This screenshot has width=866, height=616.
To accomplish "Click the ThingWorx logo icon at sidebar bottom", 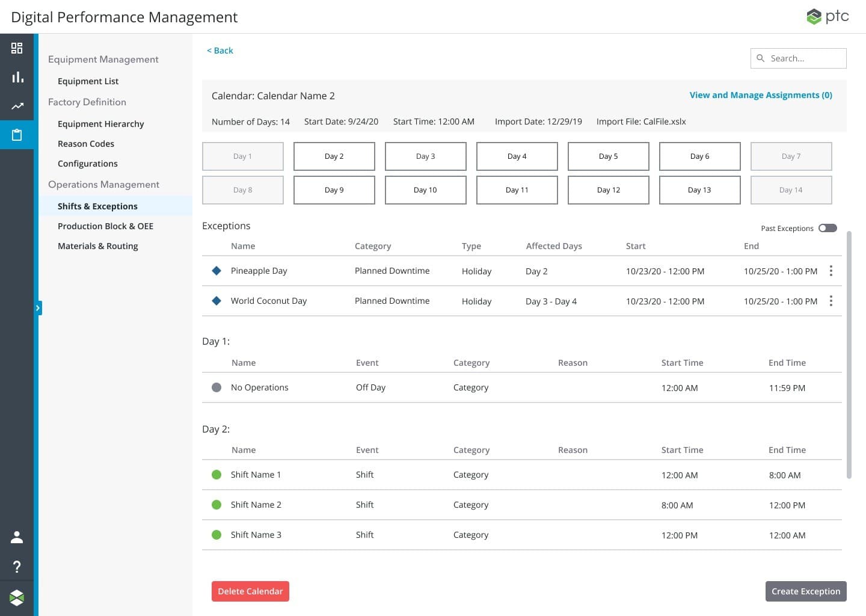I will coord(17,597).
